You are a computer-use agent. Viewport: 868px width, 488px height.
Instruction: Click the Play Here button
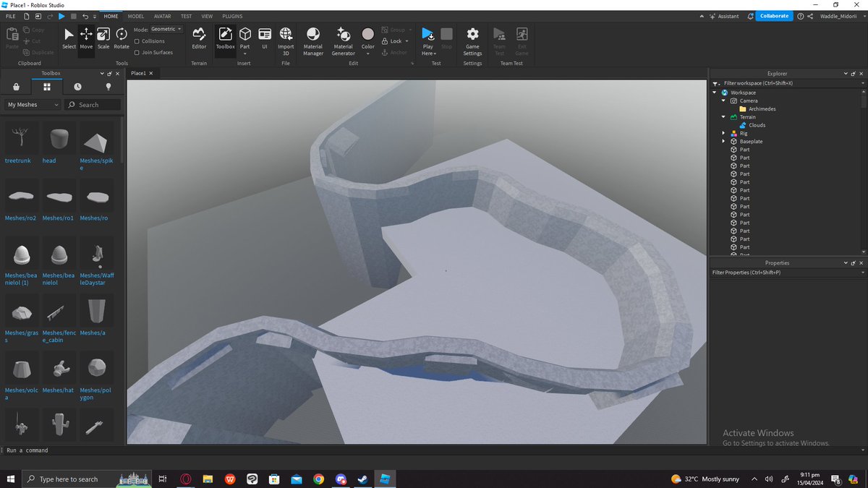pyautogui.click(x=428, y=40)
